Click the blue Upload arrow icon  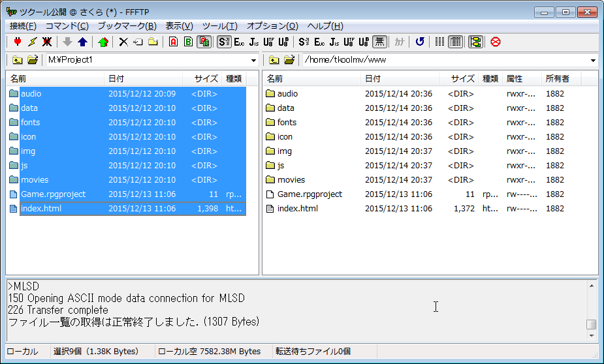tap(82, 42)
